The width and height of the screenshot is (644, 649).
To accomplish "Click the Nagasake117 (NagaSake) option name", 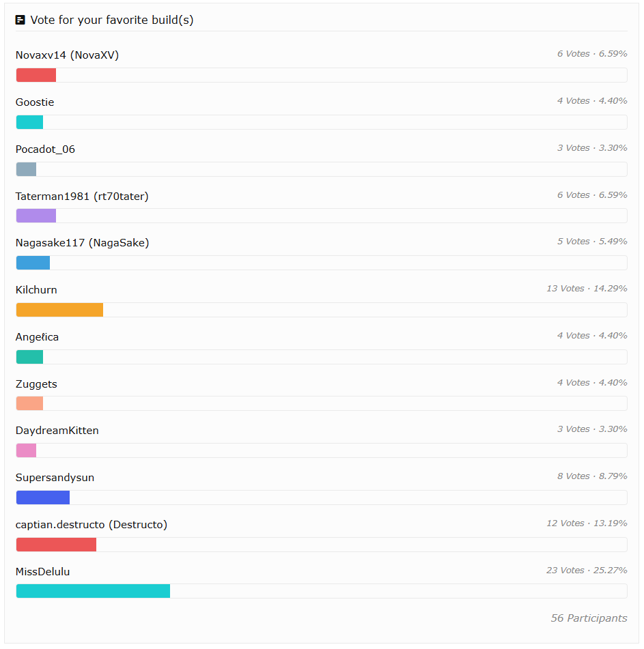I will tap(82, 243).
